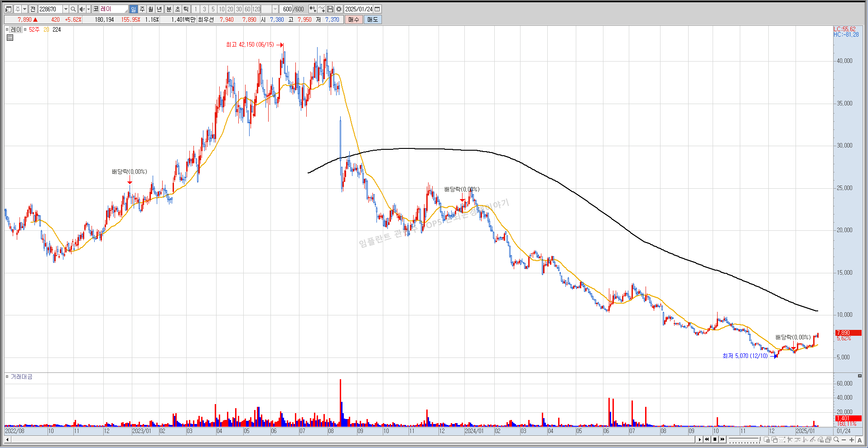868x448 pixels.
Task: Click the stock code input field 228670
Action: (50, 9)
